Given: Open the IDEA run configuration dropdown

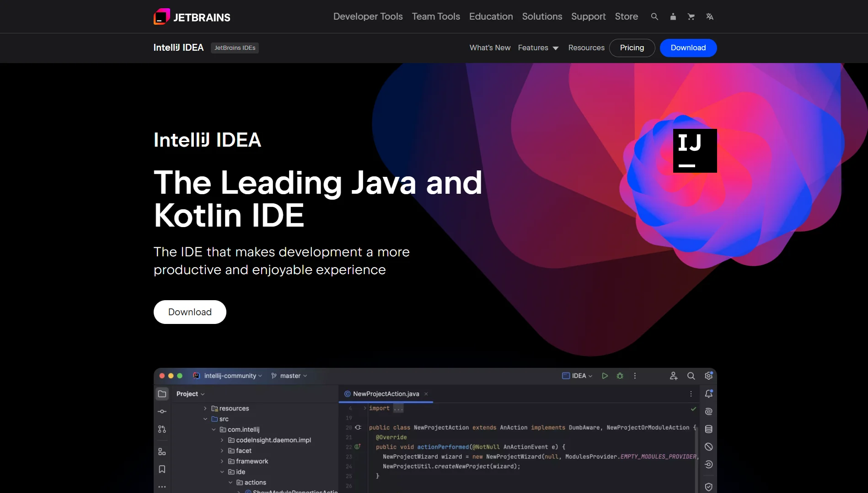Looking at the screenshot, I should pyautogui.click(x=577, y=376).
